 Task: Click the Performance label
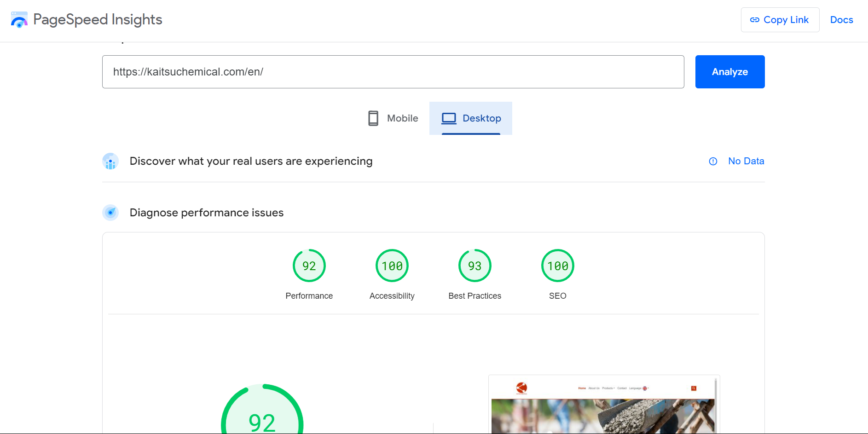coord(309,296)
